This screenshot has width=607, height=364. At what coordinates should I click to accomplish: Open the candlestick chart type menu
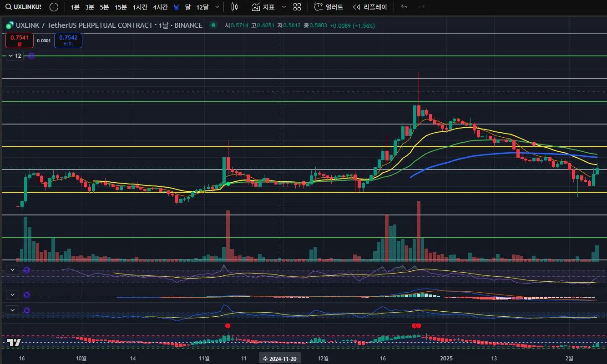tap(234, 7)
